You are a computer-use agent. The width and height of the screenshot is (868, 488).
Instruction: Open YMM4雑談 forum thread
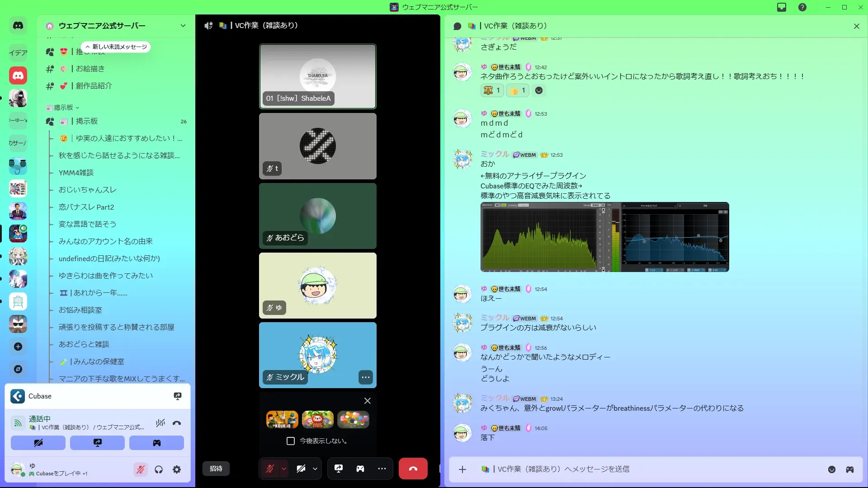tap(76, 173)
